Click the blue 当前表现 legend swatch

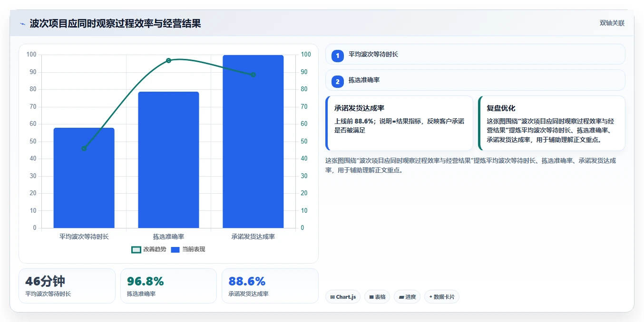pyautogui.click(x=175, y=249)
